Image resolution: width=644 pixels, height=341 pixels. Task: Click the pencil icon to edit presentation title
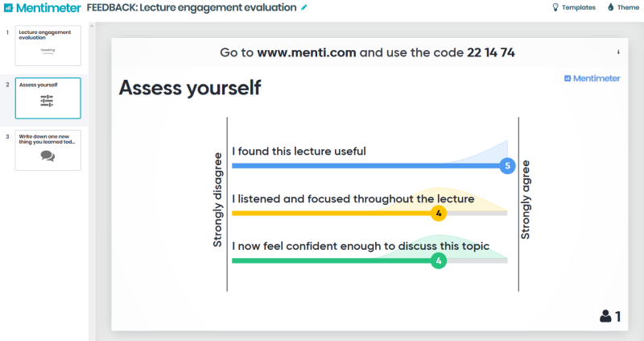tap(304, 7)
